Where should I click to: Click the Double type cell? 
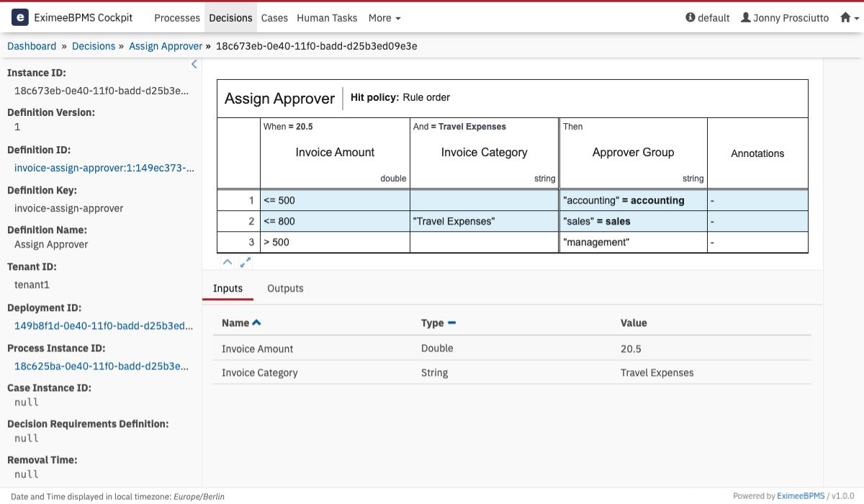coord(437,348)
